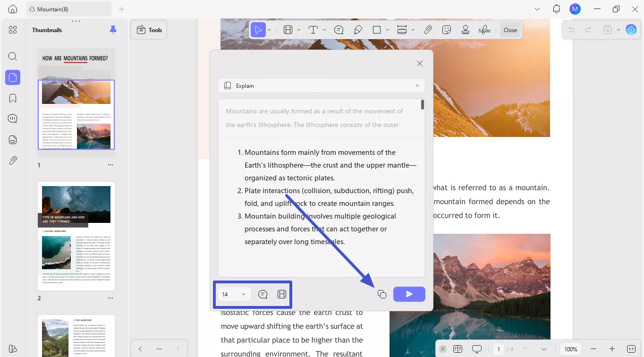The image size is (644, 357).
Task: Open the Search panel in sidebar
Action: tap(13, 57)
